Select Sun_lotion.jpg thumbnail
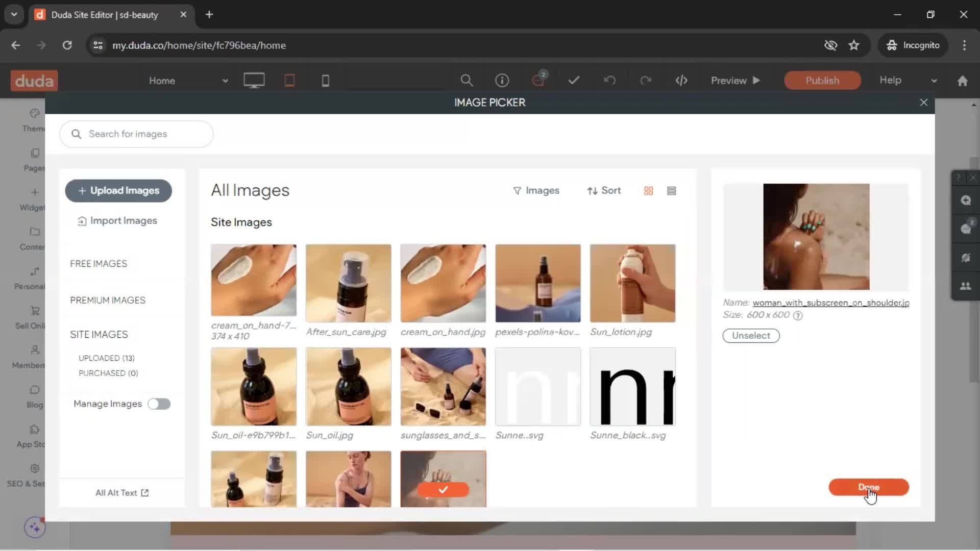980x551 pixels. coord(632,283)
